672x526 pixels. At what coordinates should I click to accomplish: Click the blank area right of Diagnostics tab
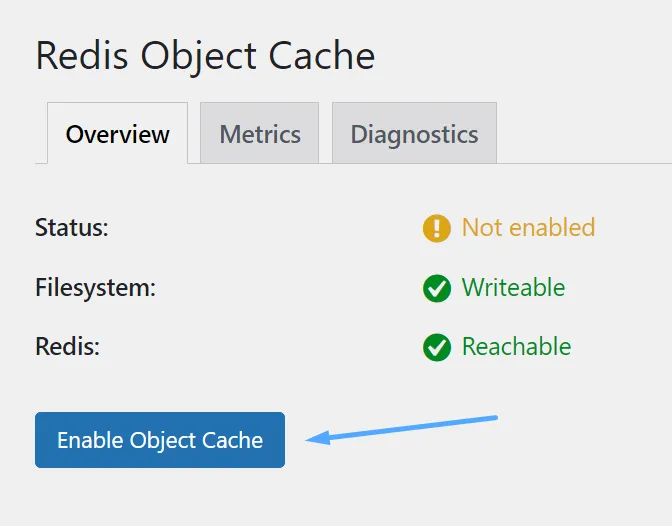[x=585, y=134]
